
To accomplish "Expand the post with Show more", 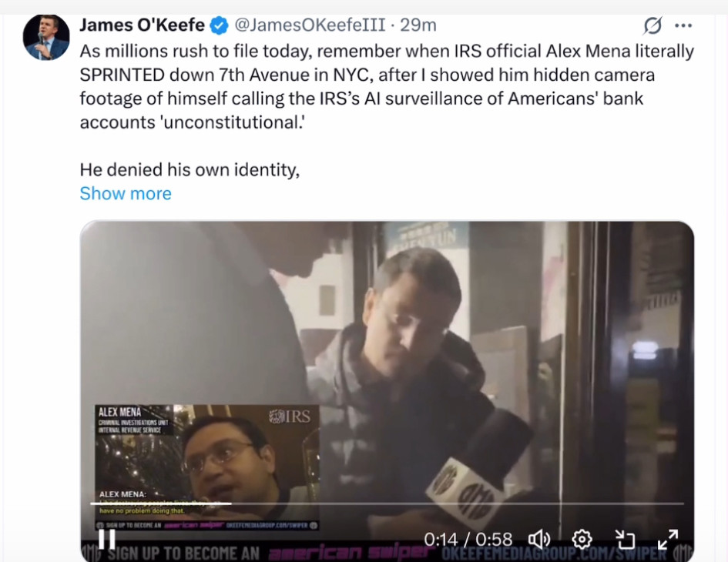I will click(x=126, y=193).
